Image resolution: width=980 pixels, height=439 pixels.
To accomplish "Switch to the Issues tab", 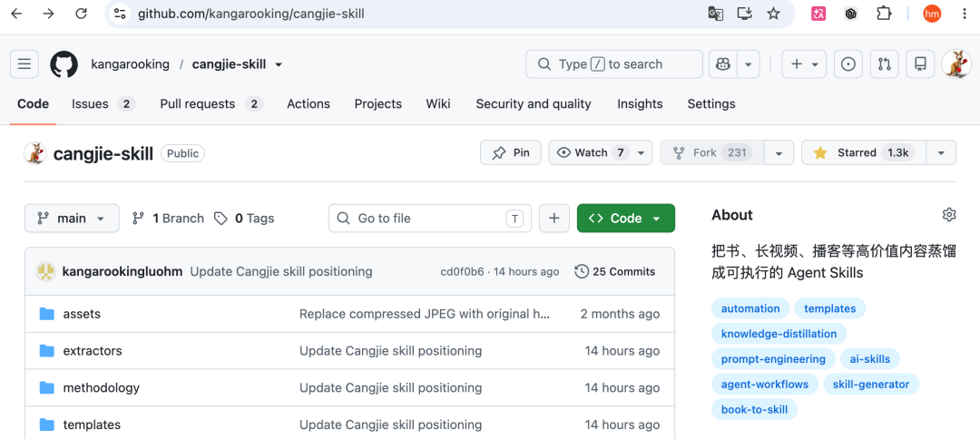I will pyautogui.click(x=103, y=104).
